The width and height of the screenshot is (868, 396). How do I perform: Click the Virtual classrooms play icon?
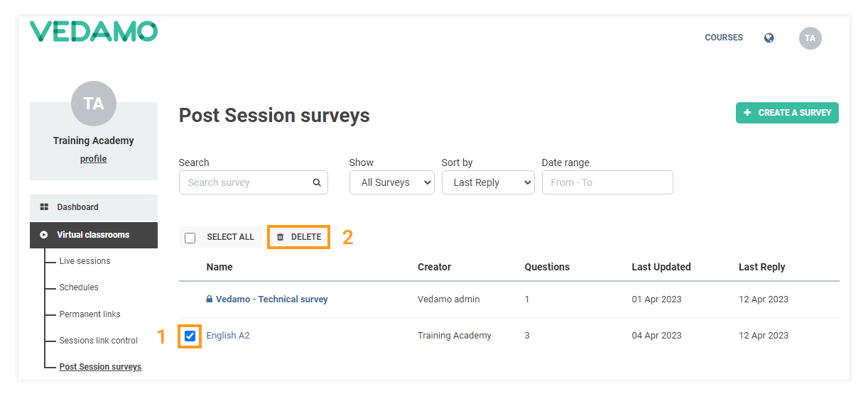coord(44,234)
